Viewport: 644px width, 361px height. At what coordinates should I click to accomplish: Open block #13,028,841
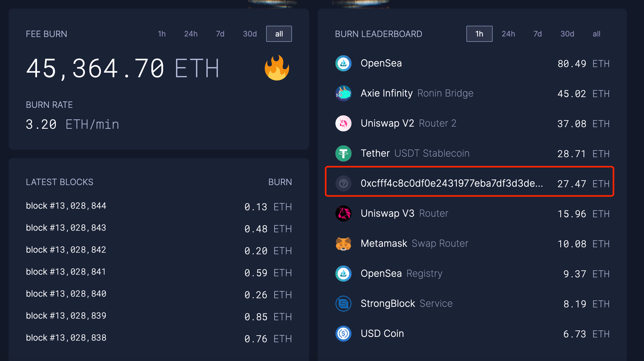[x=66, y=272]
